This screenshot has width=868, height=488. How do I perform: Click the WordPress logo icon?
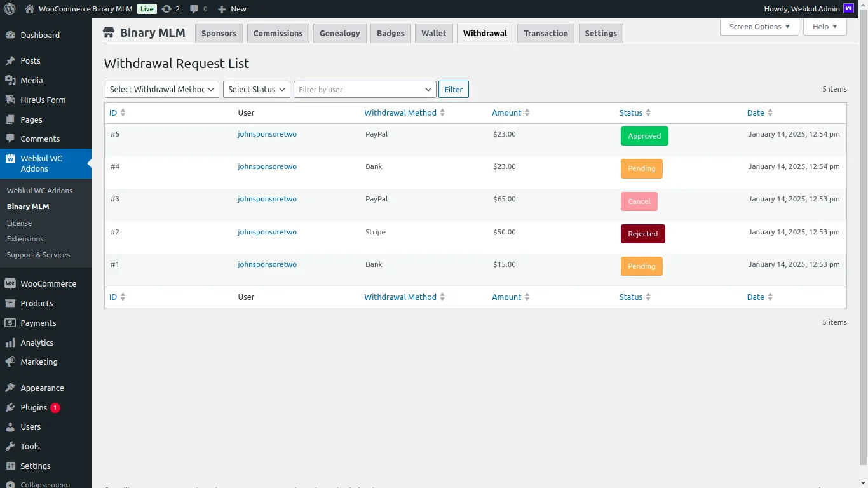(x=10, y=9)
